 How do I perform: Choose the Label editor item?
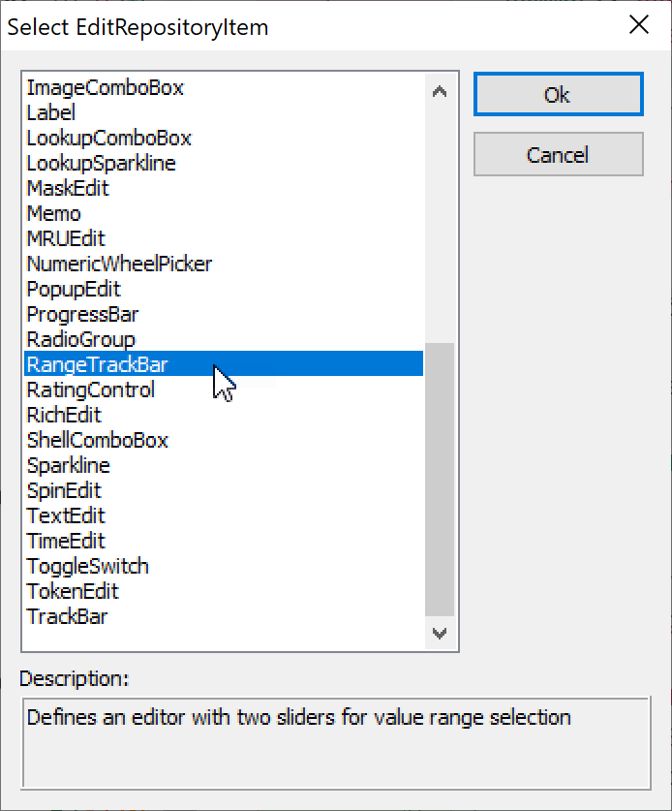click(x=51, y=113)
